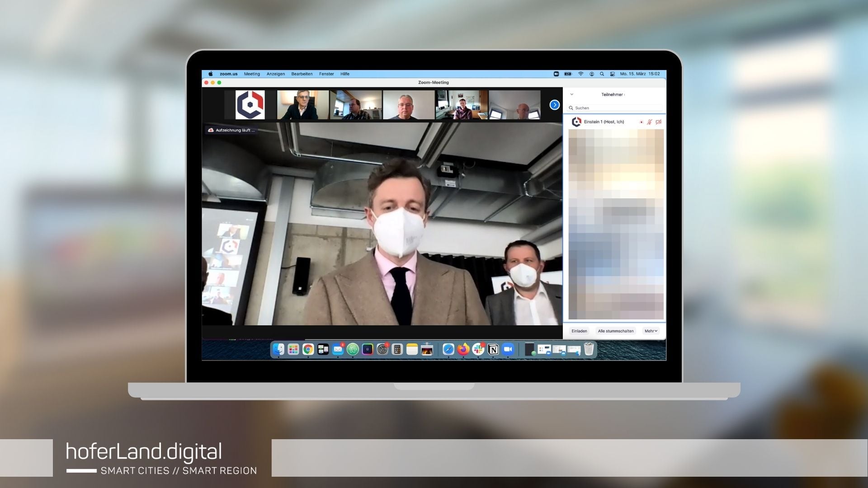Open the Hilfe menu
Viewport: 868px width, 488px height.
tap(345, 74)
